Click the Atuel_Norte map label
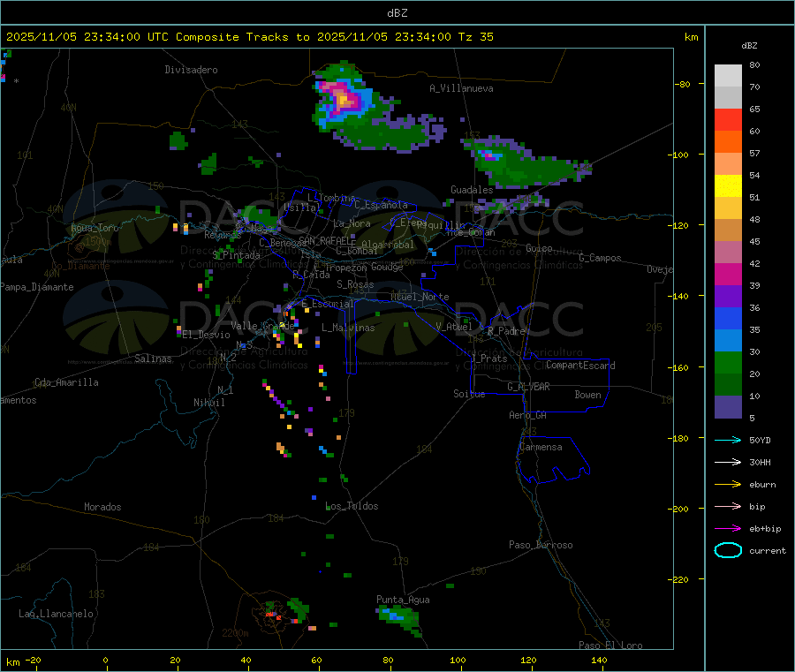Screen dimensions: 795x672 click(420, 297)
